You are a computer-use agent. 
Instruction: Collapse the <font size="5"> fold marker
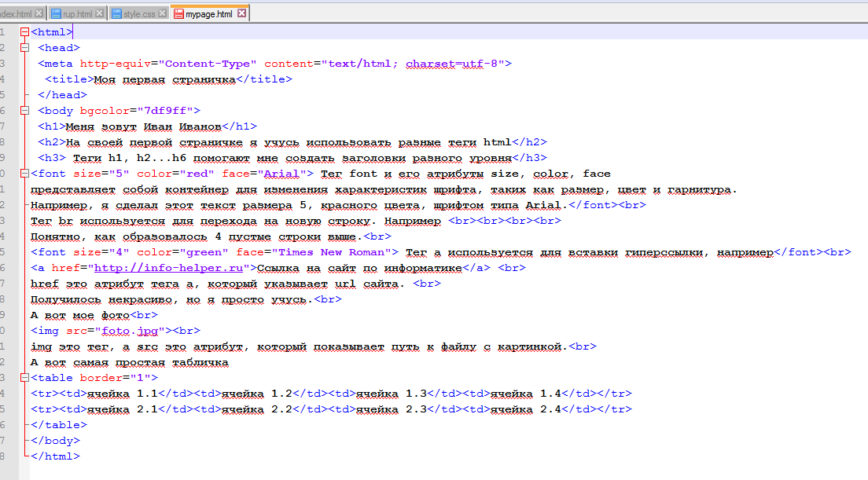[x=24, y=174]
